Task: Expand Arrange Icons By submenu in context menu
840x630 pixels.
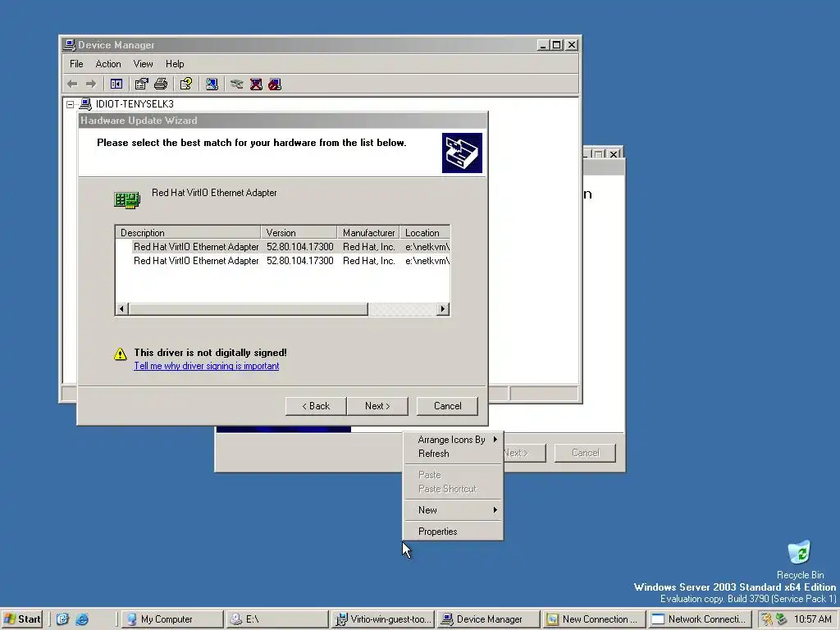Action: pos(453,440)
